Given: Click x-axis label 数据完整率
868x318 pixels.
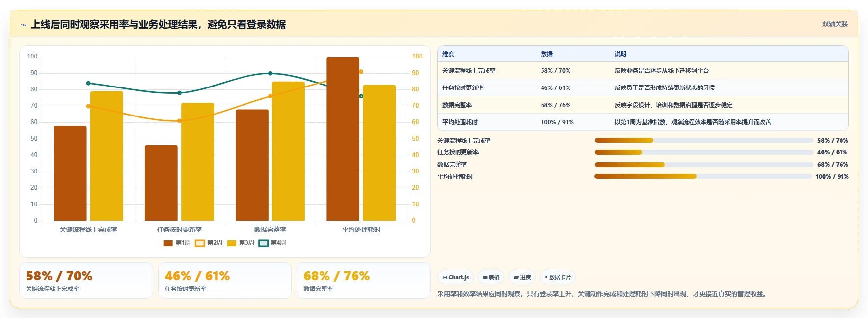Looking at the screenshot, I should [270, 230].
